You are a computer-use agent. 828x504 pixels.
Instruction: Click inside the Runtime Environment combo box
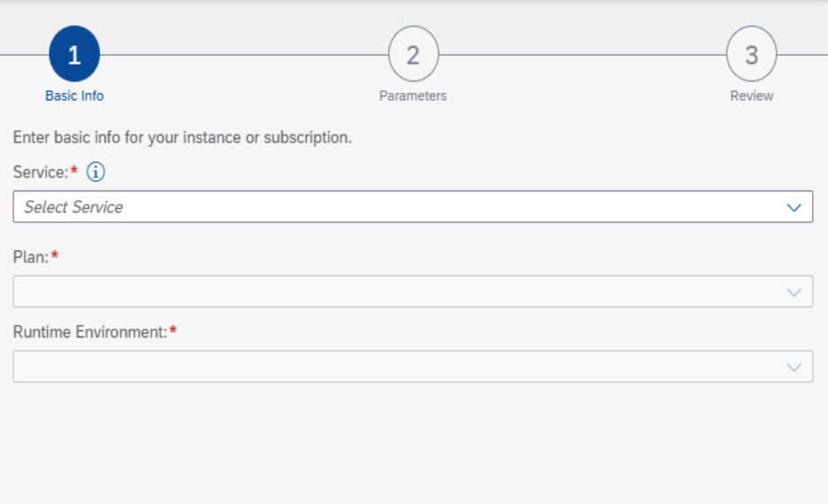413,366
